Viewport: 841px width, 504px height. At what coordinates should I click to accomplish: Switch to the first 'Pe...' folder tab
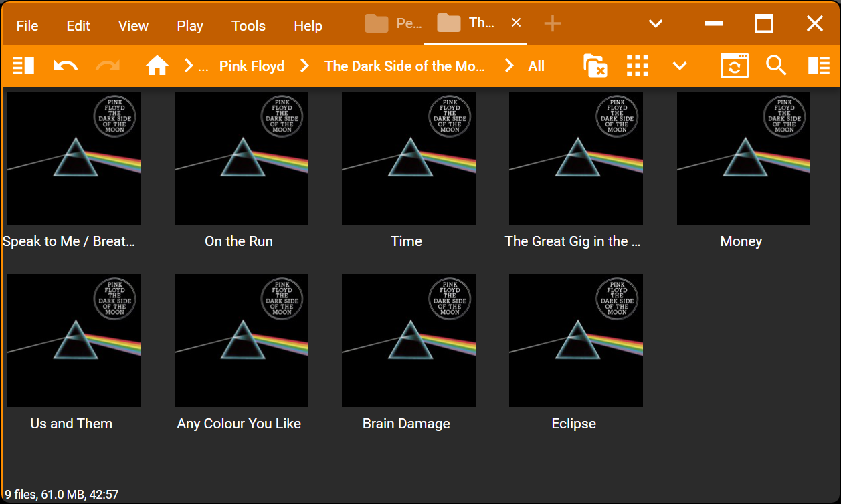[x=393, y=23]
